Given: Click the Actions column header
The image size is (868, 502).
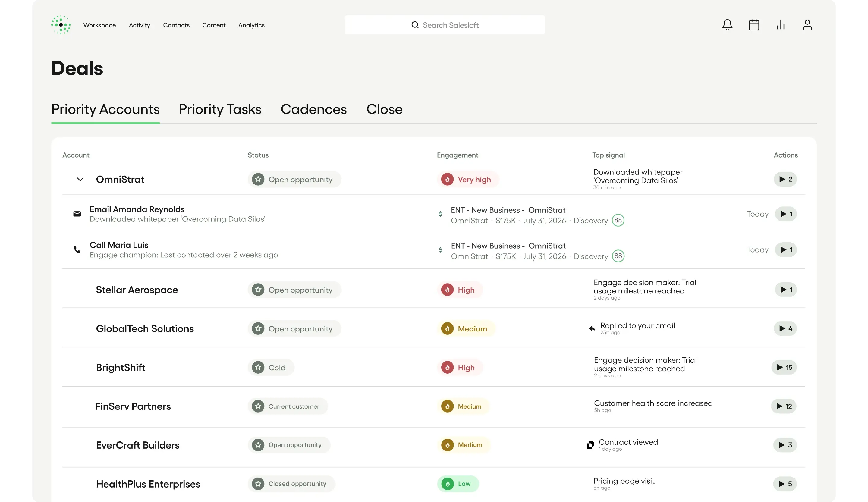Looking at the screenshot, I should pos(786,155).
